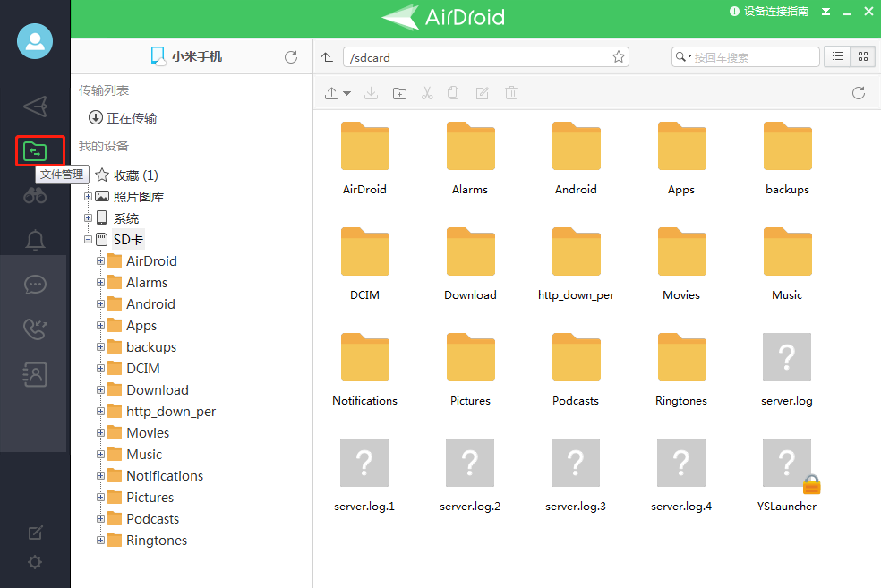Create a new folder
The width and height of the screenshot is (881, 588).
[399, 93]
